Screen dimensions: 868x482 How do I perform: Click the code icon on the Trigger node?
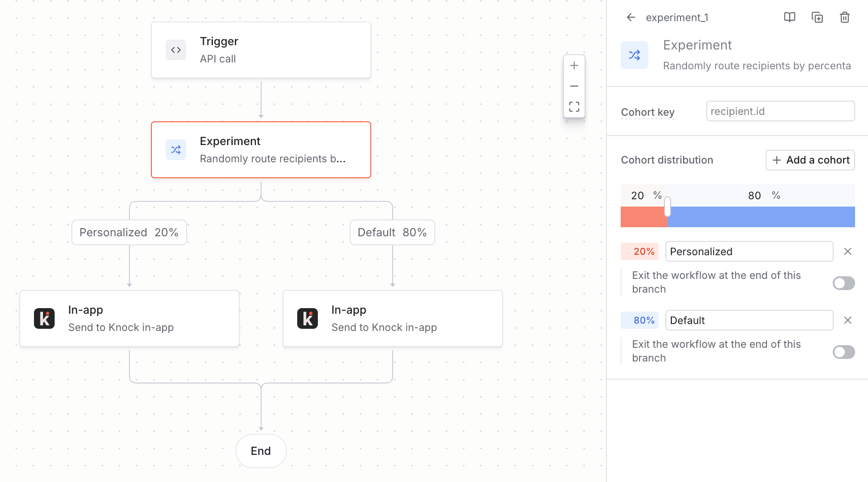pyautogui.click(x=175, y=49)
